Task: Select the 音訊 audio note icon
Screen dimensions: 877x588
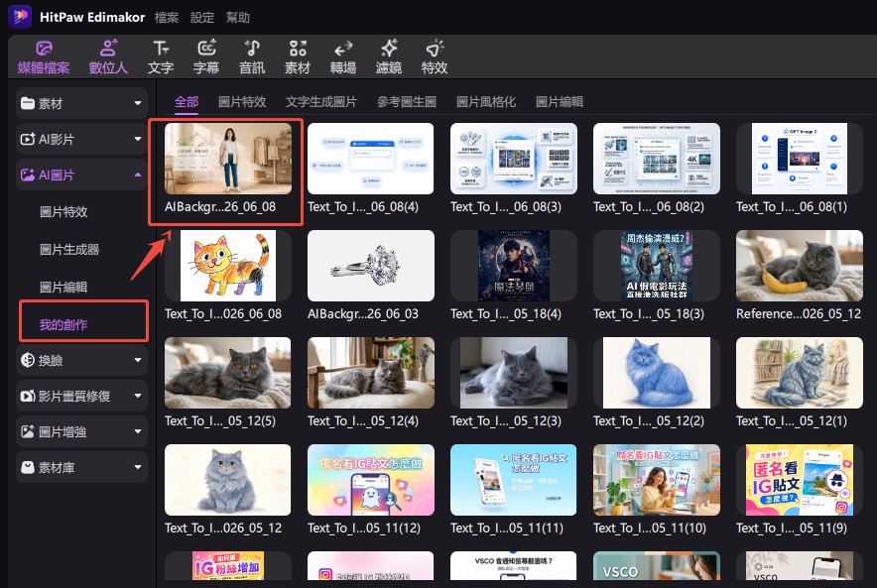Action: point(252,48)
